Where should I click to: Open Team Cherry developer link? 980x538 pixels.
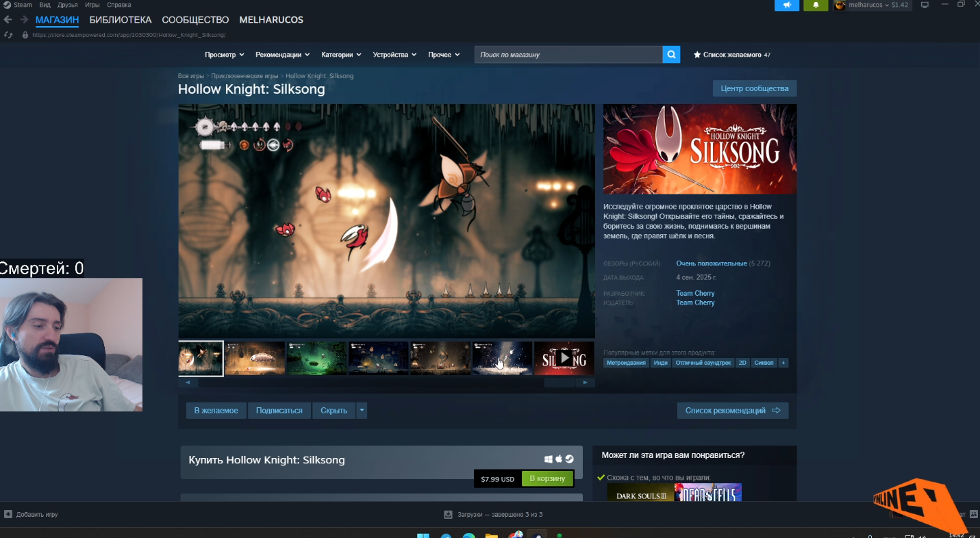pos(695,294)
